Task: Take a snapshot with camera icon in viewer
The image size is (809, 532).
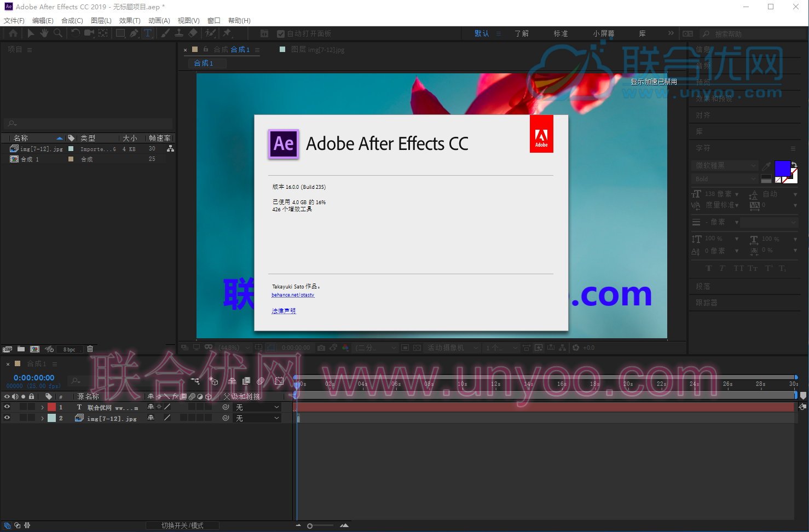Action: click(321, 348)
